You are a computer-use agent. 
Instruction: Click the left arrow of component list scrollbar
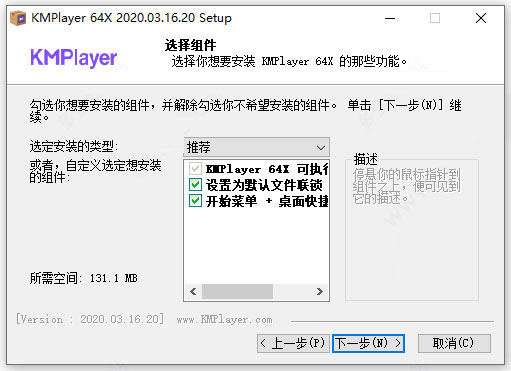193,292
